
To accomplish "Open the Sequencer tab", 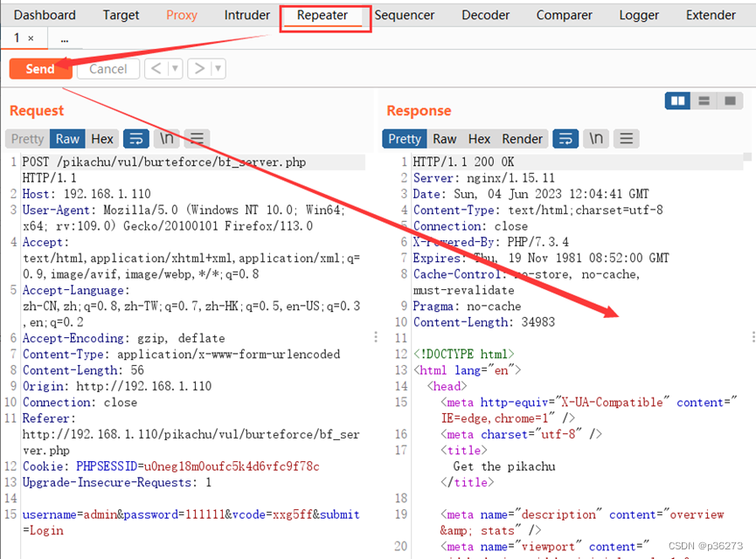I will [405, 16].
